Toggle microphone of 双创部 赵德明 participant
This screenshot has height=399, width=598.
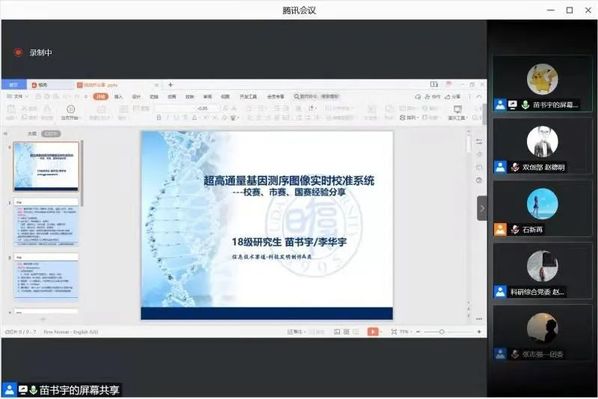pyautogui.click(x=515, y=167)
